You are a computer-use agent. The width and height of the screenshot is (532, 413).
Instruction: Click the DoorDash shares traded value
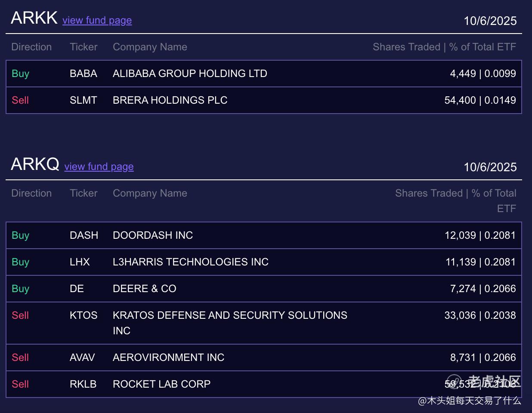tap(480, 235)
